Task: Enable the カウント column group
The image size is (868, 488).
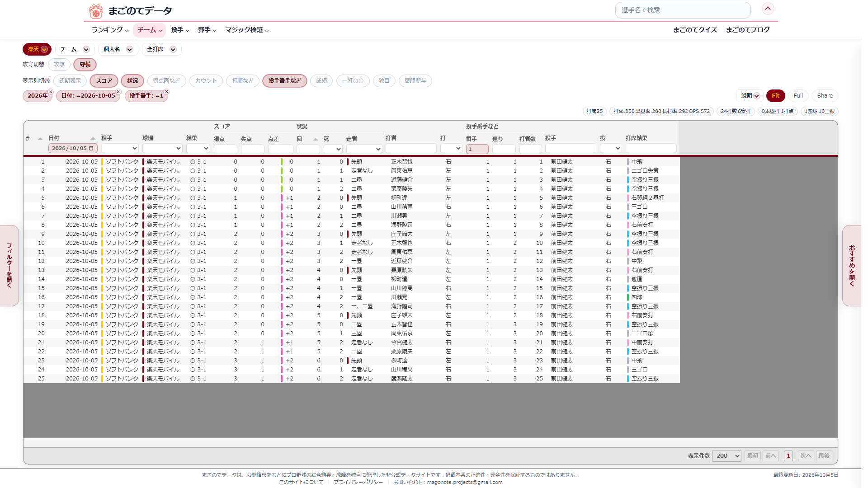Action: coord(206,81)
